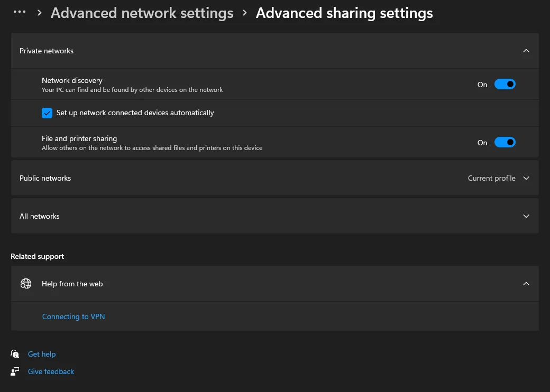Expand the All networks section
This screenshot has height=392, width=550.
(526, 216)
